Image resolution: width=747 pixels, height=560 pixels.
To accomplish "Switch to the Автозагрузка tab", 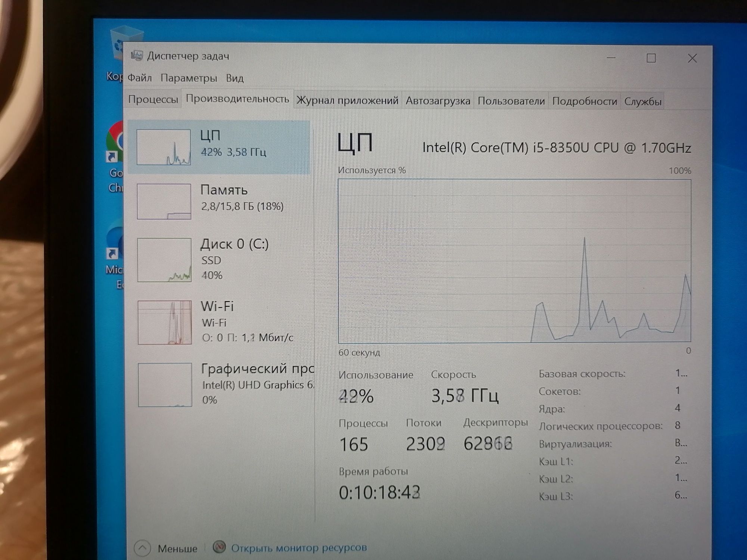I will [x=438, y=101].
